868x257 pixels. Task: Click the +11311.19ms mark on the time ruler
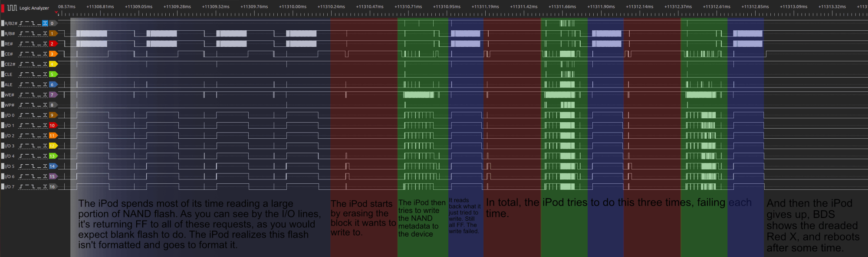tap(485, 7)
